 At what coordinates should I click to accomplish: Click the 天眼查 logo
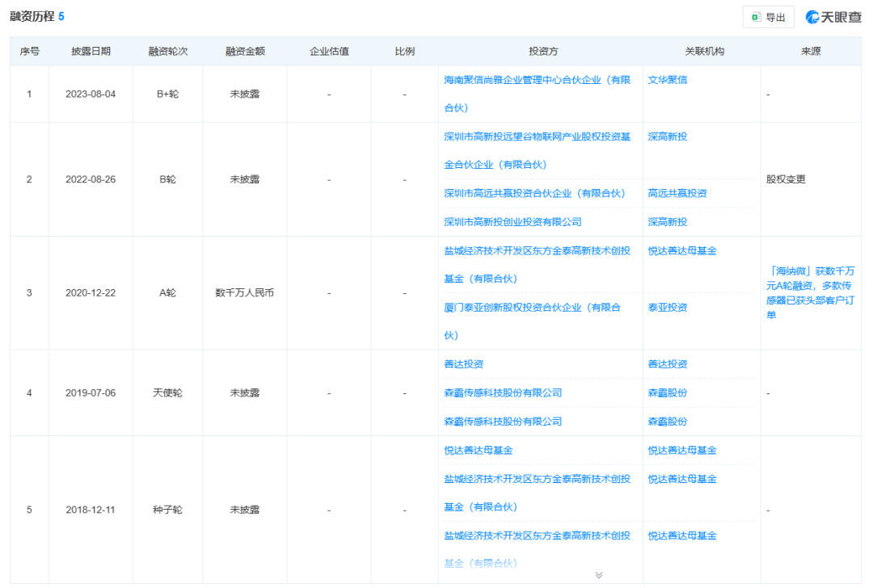833,17
